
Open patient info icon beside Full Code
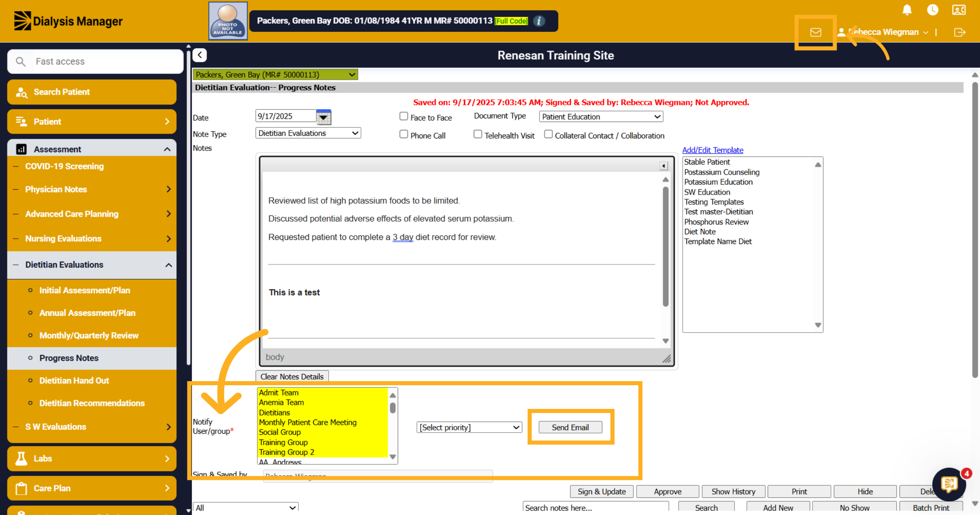539,21
